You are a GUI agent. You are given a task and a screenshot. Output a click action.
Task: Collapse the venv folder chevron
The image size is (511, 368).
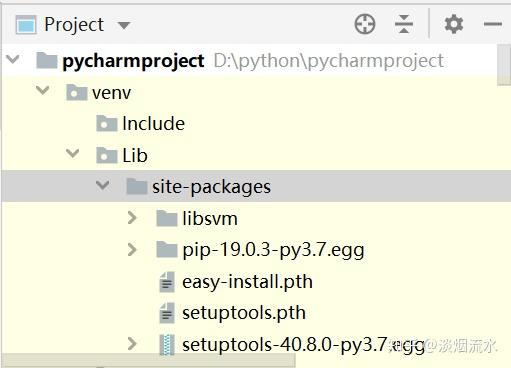click(x=43, y=90)
